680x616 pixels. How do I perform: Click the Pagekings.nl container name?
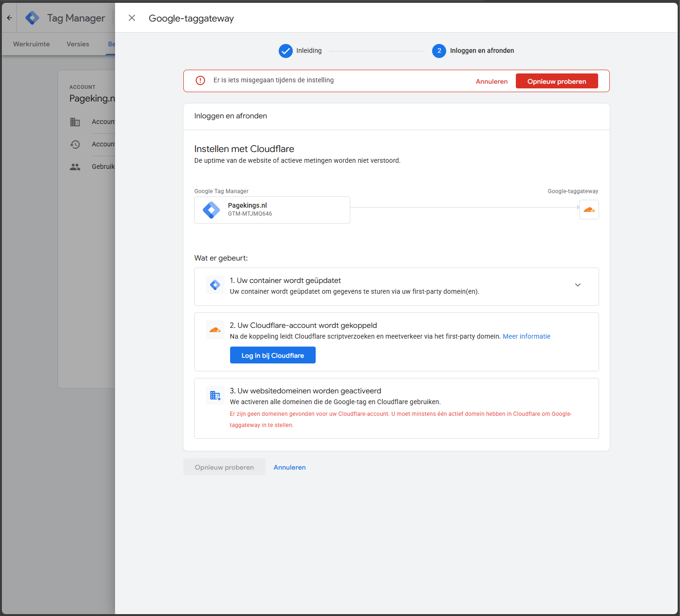[247, 205]
